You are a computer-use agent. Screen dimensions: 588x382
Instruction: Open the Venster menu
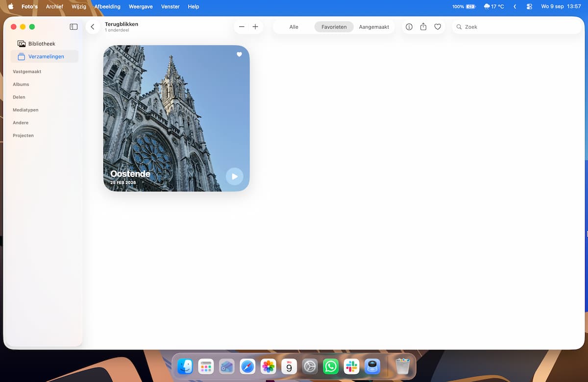click(x=171, y=6)
